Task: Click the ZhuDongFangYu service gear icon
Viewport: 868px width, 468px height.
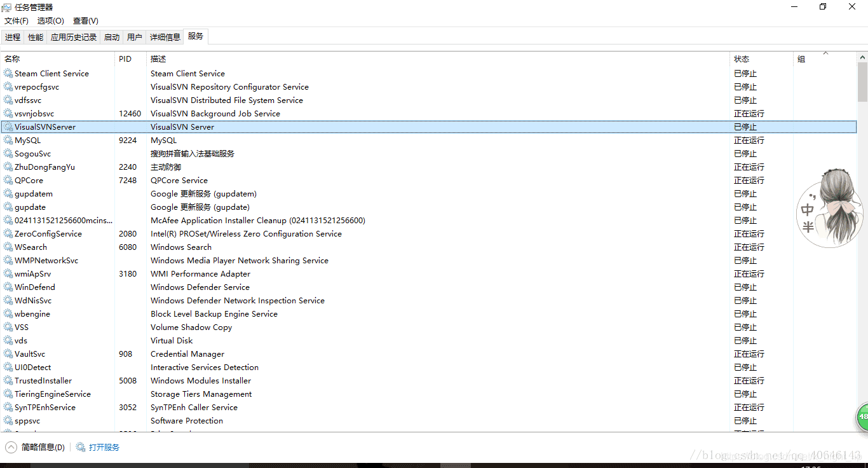Action: (x=8, y=167)
